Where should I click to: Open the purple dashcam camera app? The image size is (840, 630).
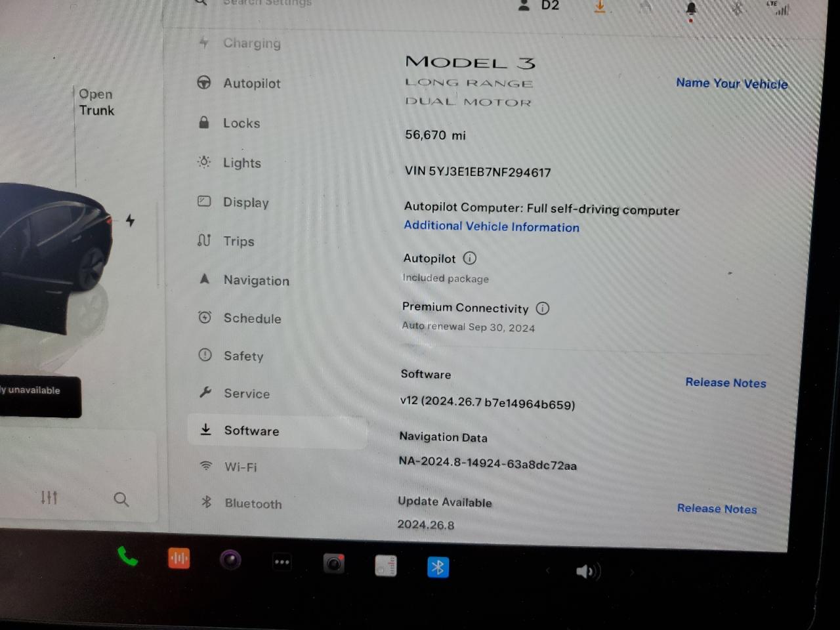pyautogui.click(x=230, y=560)
